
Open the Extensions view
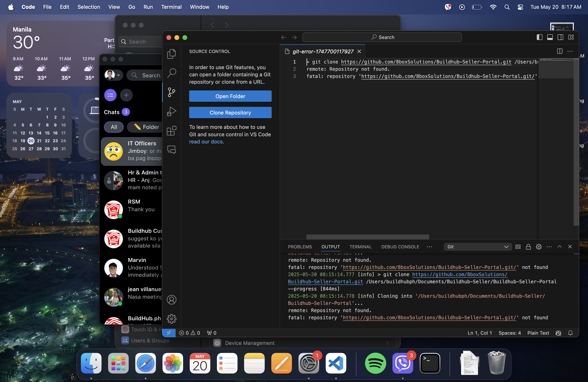[171, 130]
